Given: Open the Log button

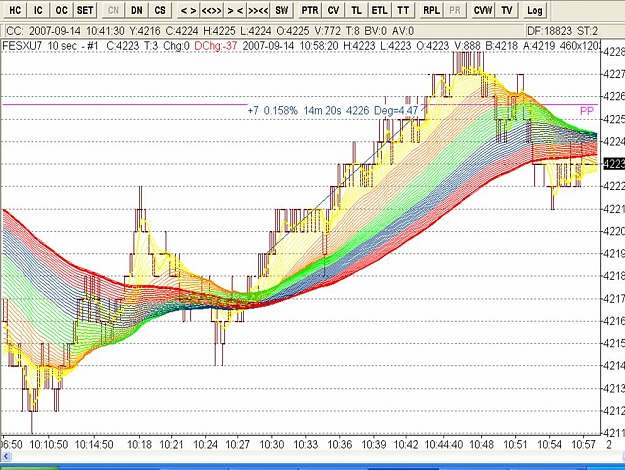Looking at the screenshot, I should 535,10.
